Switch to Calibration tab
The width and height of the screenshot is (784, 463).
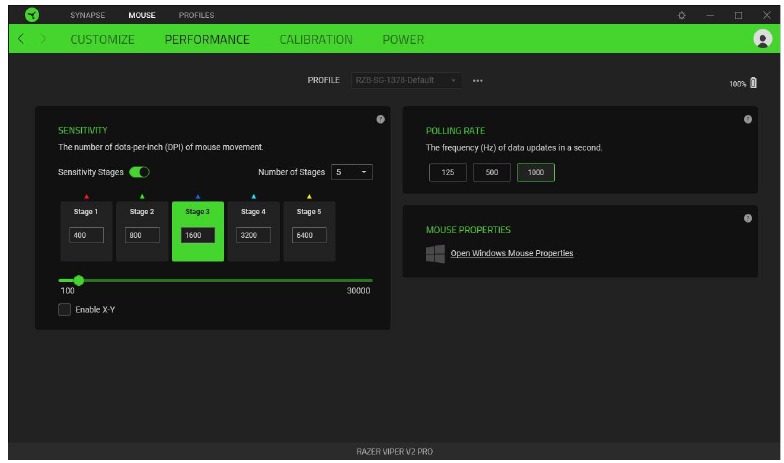[x=316, y=40]
